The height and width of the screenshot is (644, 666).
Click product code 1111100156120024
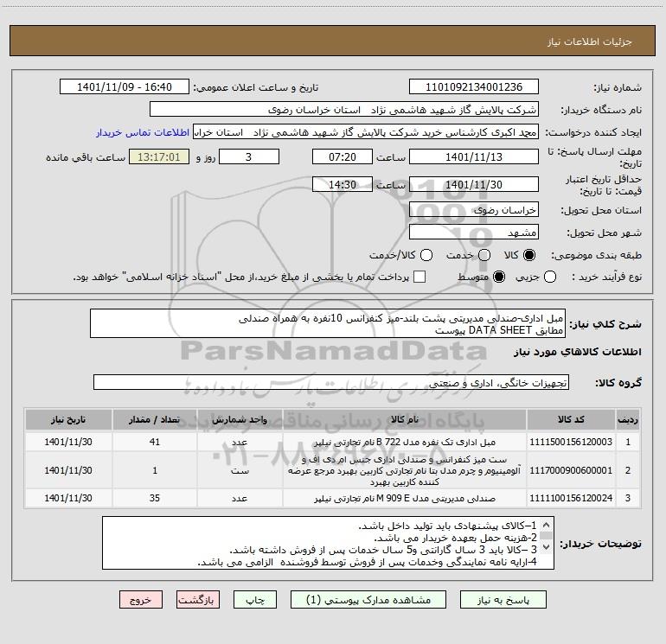click(571, 498)
